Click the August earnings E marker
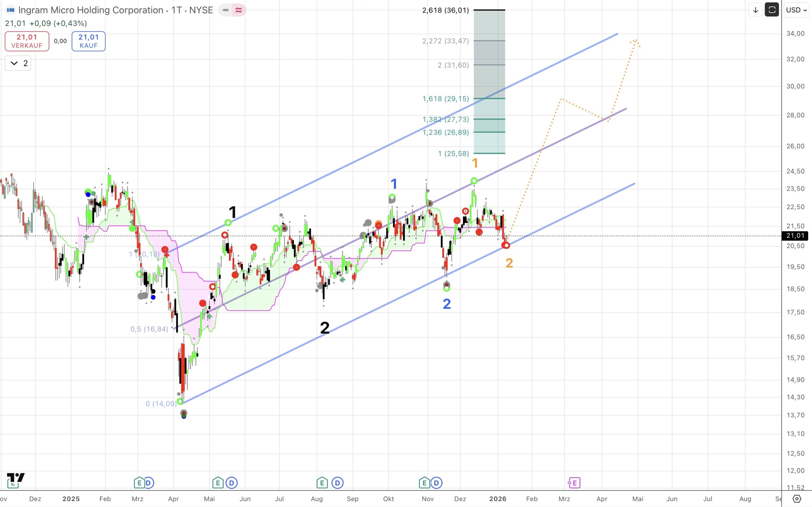Image resolution: width=812 pixels, height=507 pixels. click(322, 483)
